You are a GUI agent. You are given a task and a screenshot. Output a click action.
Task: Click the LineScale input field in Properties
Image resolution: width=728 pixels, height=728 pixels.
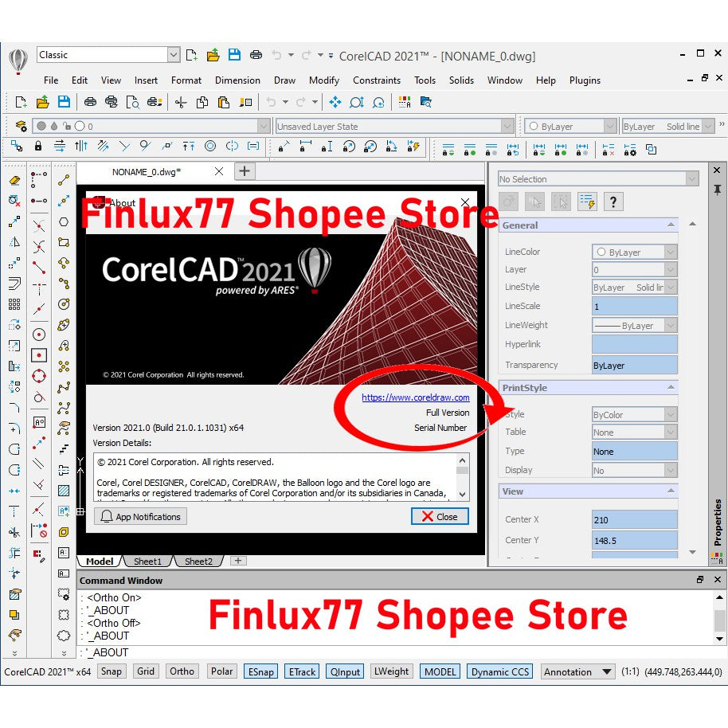[x=634, y=306]
